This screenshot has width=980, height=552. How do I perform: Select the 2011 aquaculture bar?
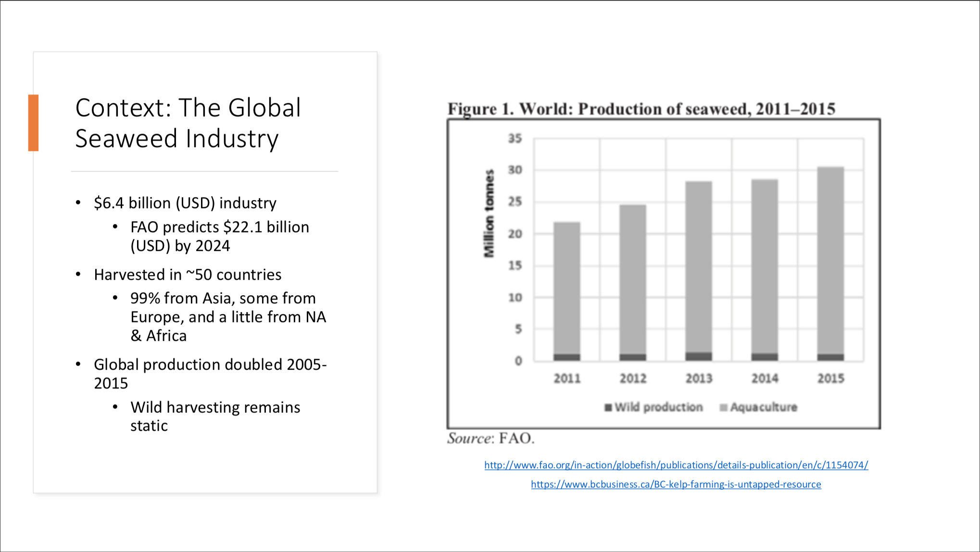point(566,289)
